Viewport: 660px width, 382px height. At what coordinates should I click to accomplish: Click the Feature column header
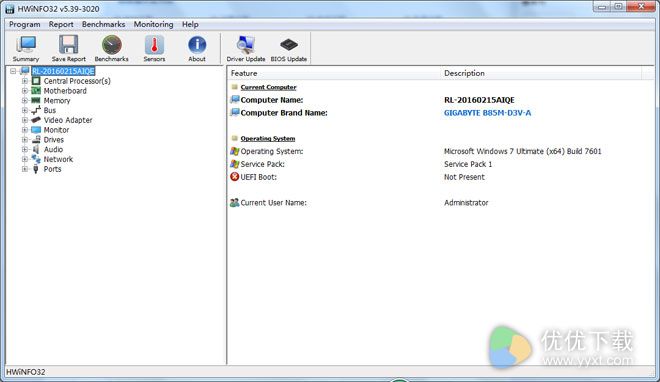point(334,73)
